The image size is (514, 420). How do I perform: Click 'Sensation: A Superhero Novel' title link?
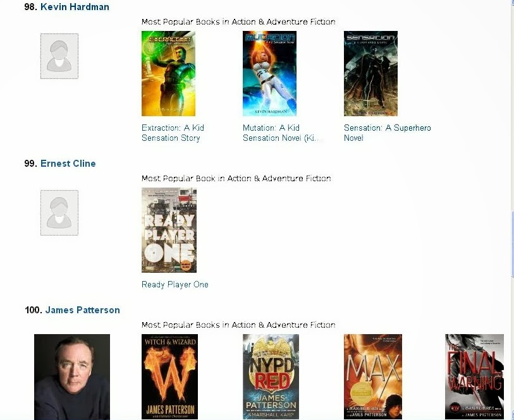[388, 133]
